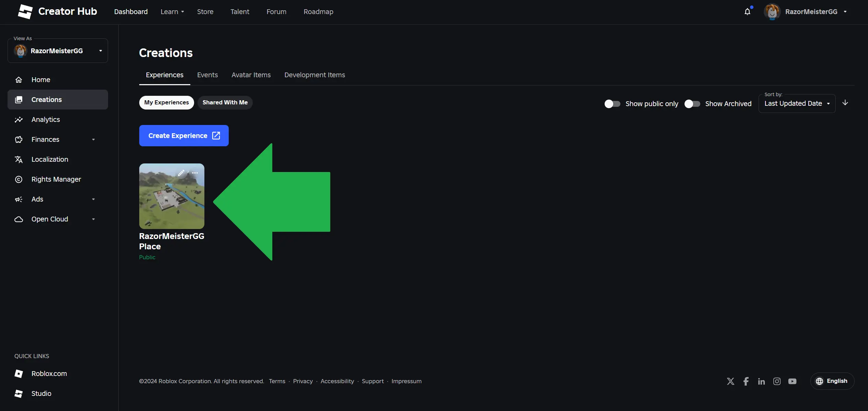
Task: Click the globe icon in the English button
Action: click(x=819, y=381)
